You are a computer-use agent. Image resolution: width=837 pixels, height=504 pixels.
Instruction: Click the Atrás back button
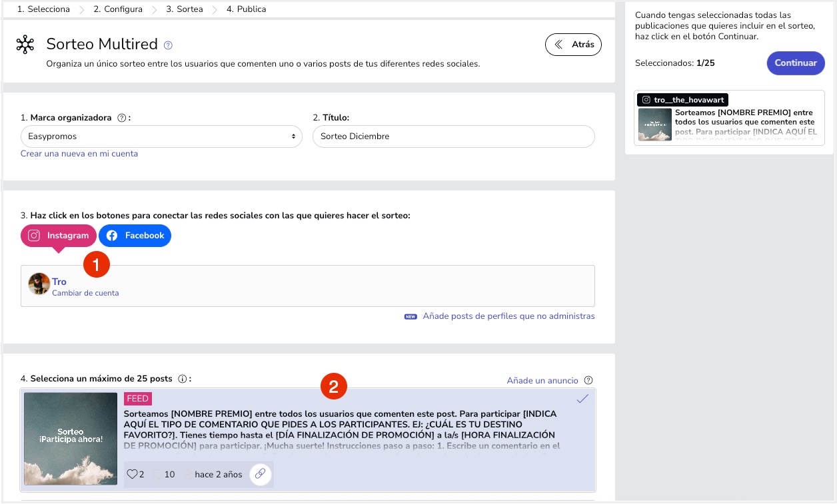click(573, 45)
